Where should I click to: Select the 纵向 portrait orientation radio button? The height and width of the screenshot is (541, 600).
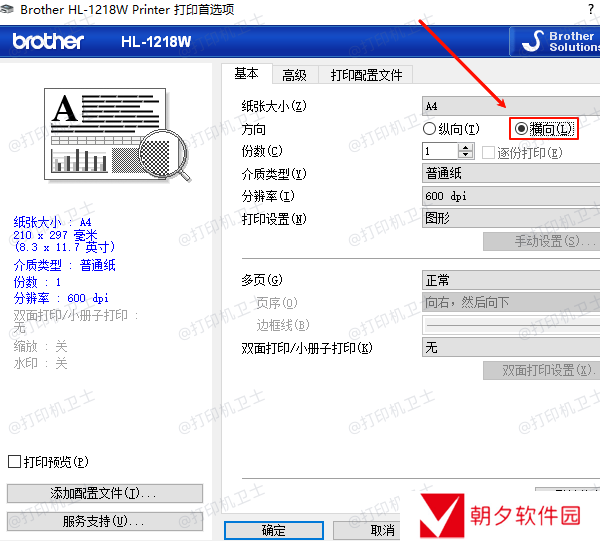430,129
